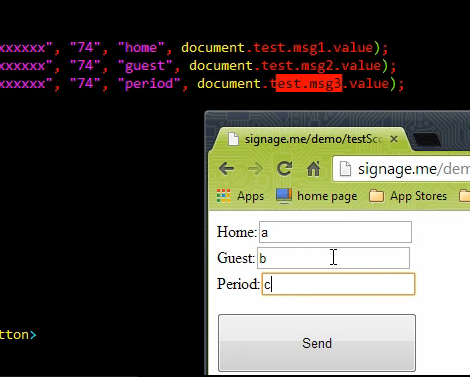470x377 pixels.
Task: Click the browser forward arrow
Action: coord(256,169)
